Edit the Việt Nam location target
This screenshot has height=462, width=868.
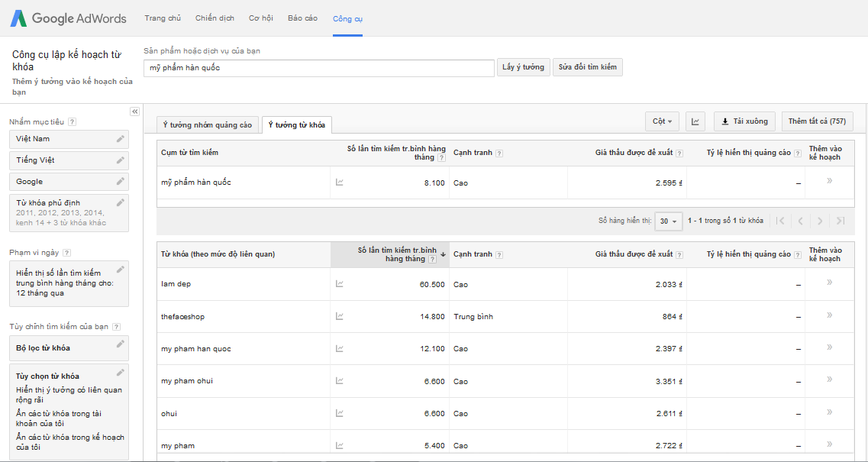[x=120, y=139]
